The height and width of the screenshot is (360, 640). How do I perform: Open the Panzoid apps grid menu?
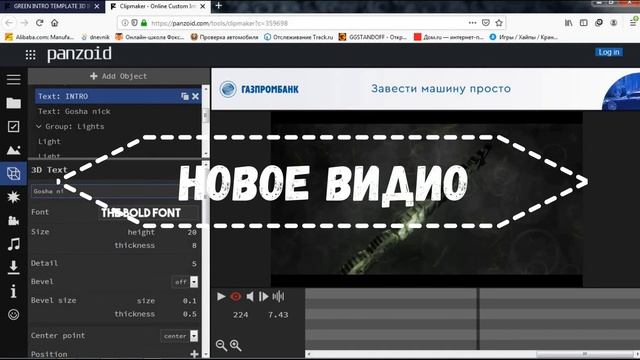click(x=31, y=55)
